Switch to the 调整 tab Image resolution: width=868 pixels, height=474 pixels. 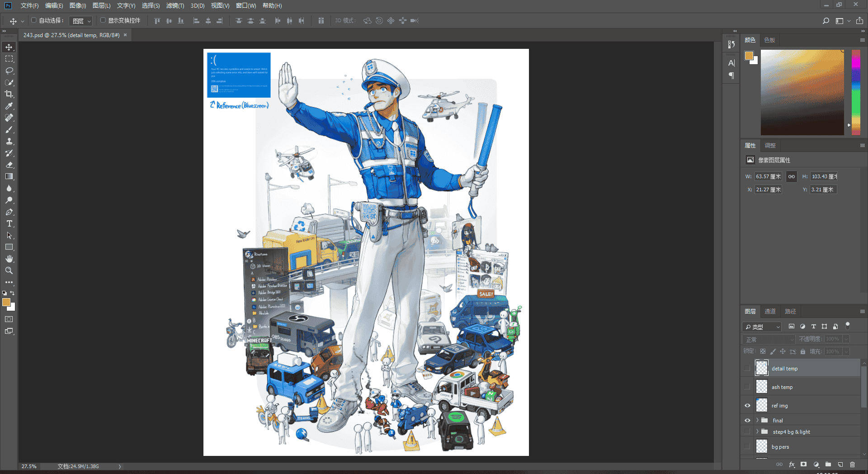[x=770, y=146]
